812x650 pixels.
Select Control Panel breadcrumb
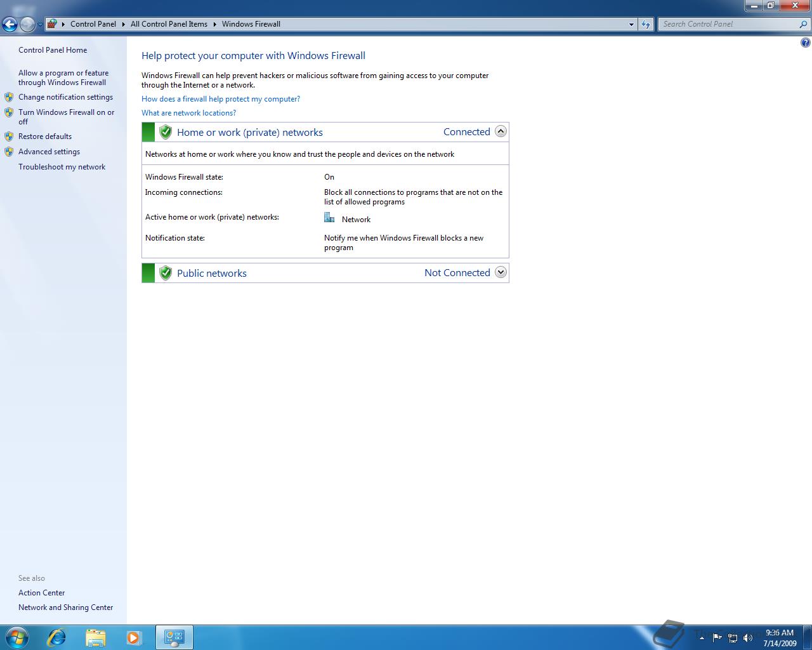(93, 24)
